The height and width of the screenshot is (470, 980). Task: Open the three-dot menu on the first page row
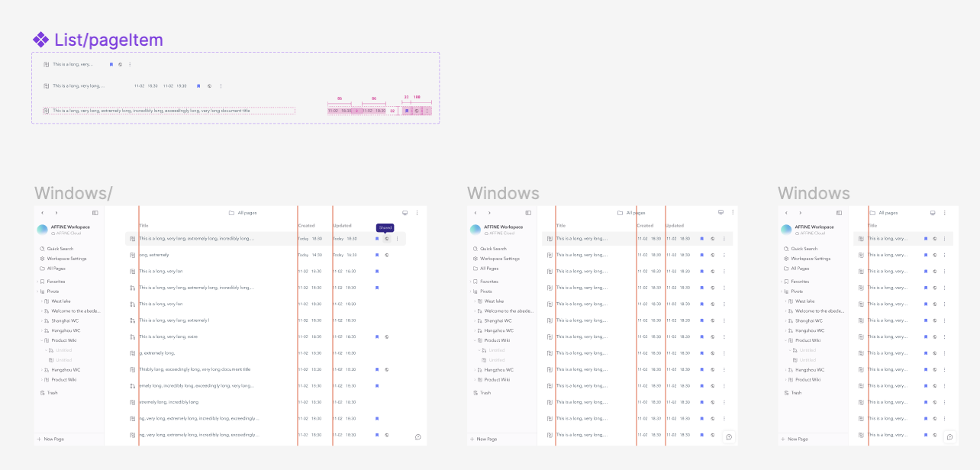tap(397, 238)
